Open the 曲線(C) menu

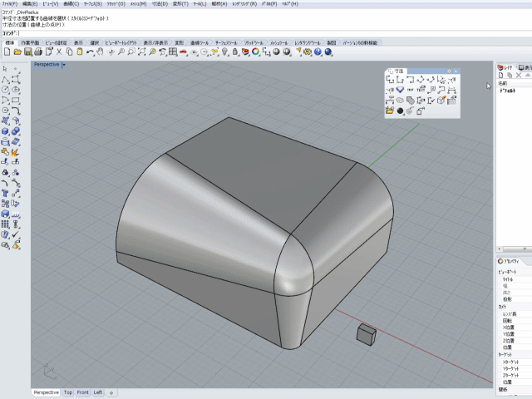pyautogui.click(x=71, y=3)
